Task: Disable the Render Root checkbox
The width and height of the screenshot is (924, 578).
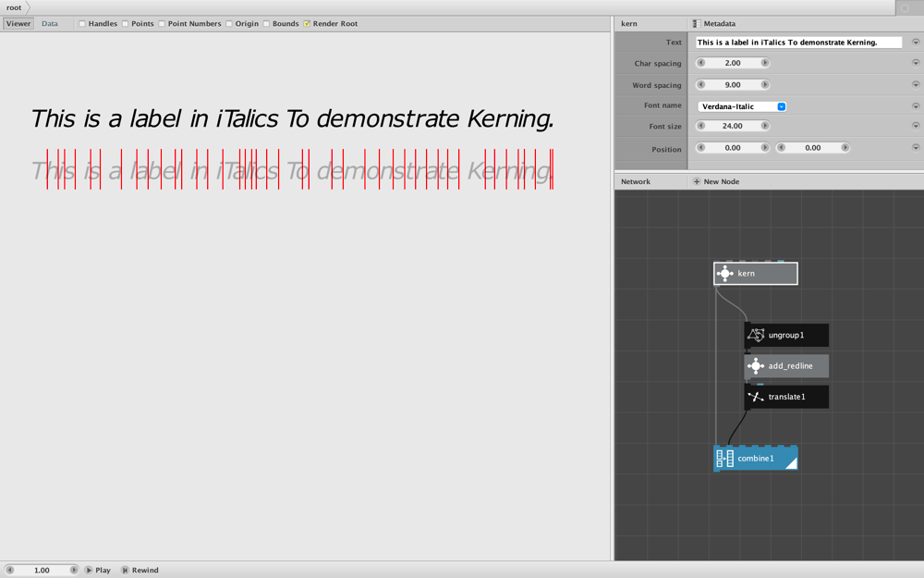Action: click(x=307, y=24)
